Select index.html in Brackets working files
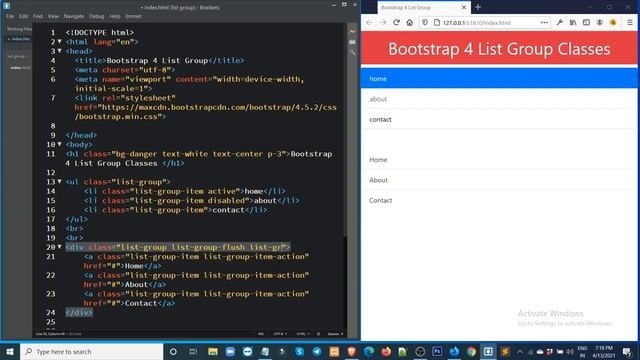This screenshot has height=360, width=640. click(19, 39)
